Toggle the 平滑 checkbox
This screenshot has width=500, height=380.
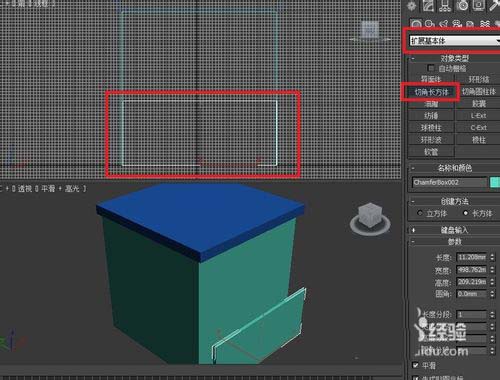pos(415,365)
